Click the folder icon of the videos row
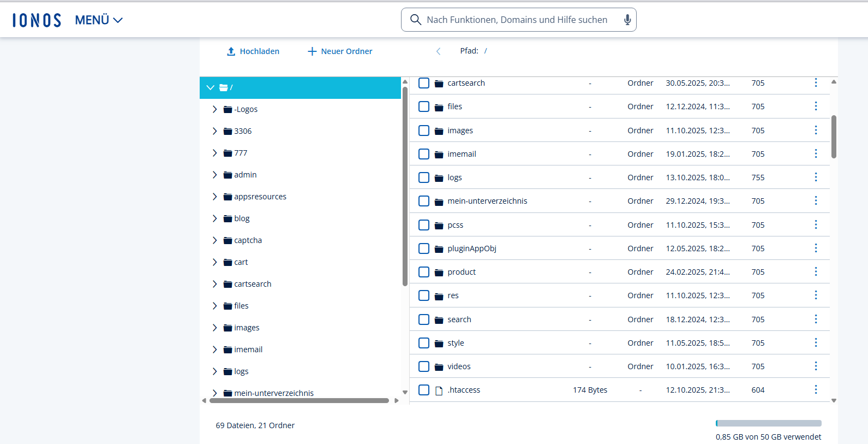Viewport: 868px width, 444px height. pos(439,367)
